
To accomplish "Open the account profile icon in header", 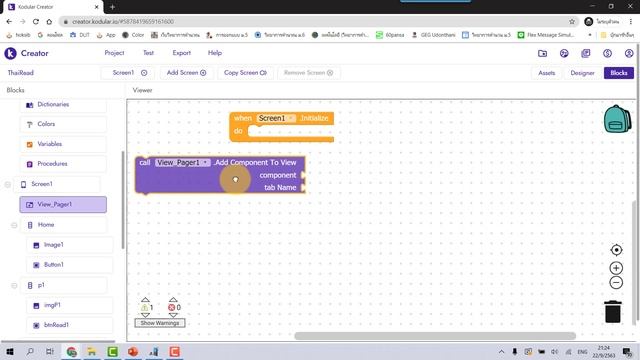I will (x=629, y=53).
